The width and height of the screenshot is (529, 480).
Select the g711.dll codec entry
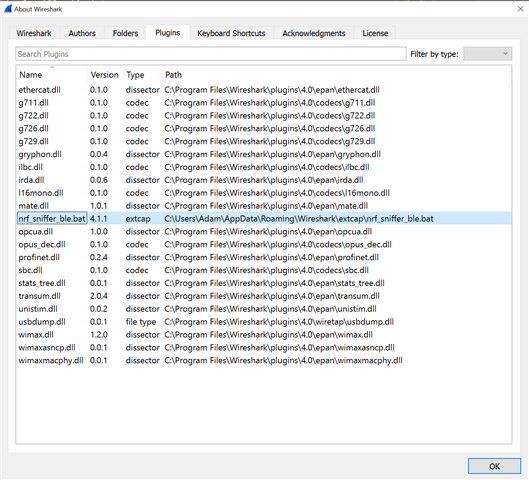click(x=264, y=103)
